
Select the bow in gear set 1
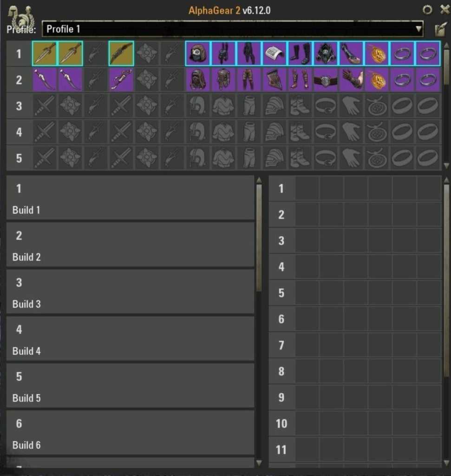tap(121, 53)
